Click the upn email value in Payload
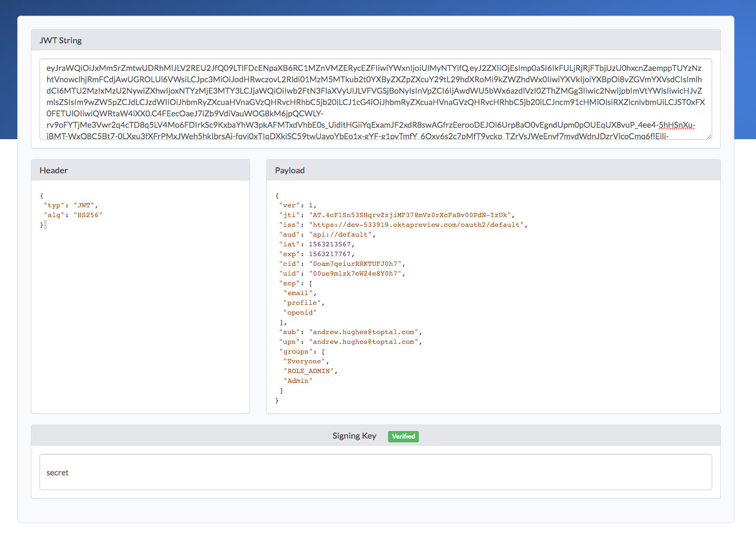The image size is (756, 535). [x=364, y=342]
